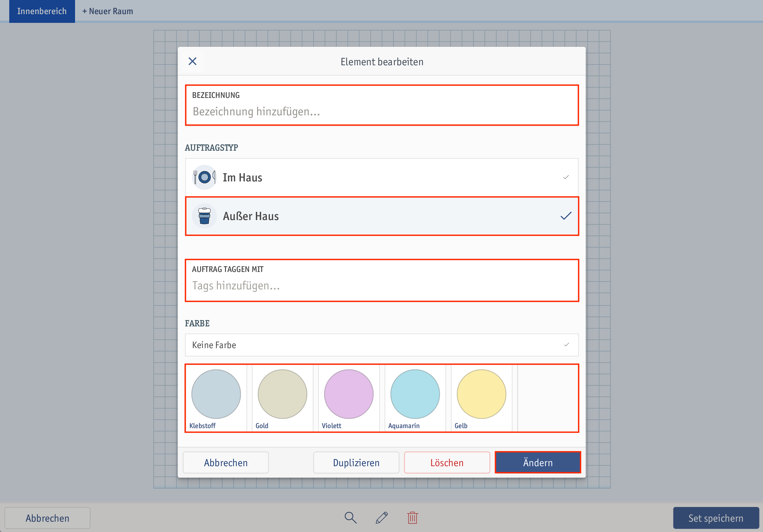Click the red Löschen button
Image resolution: width=763 pixels, height=532 pixels.
pyautogui.click(x=447, y=462)
